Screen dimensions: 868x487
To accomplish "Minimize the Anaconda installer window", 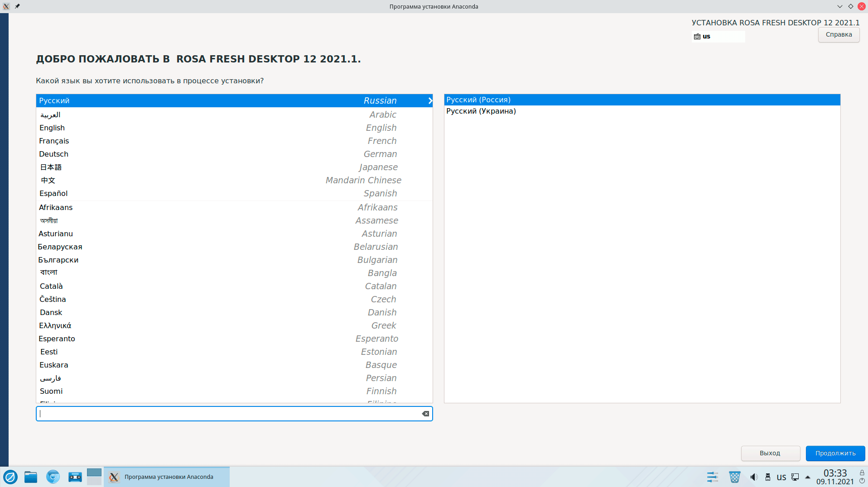I will coord(840,6).
